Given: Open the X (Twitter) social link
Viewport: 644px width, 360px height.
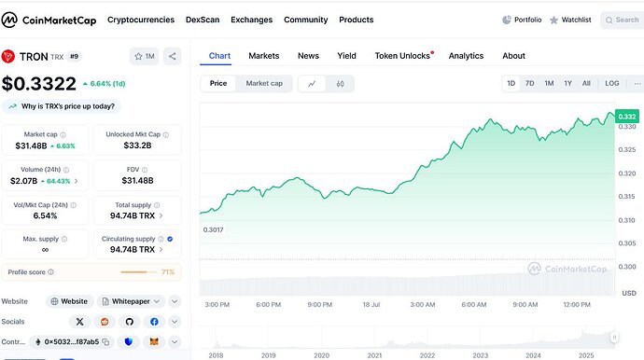Looking at the screenshot, I should click(79, 322).
